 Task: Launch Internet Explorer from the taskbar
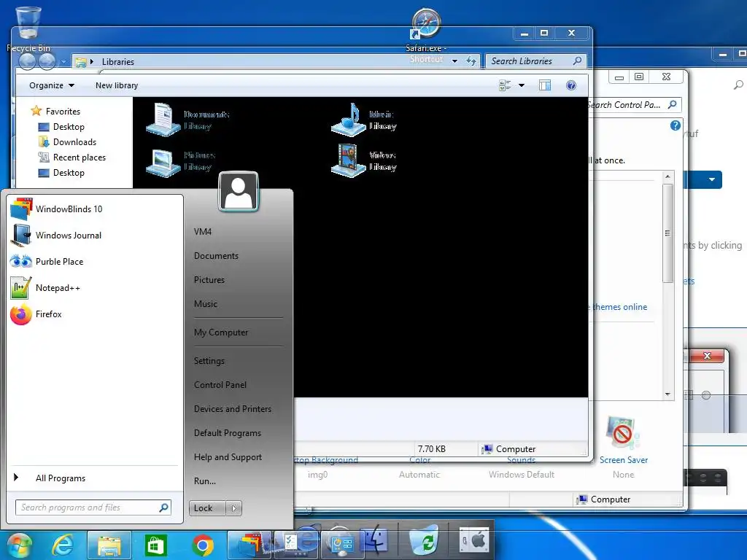coord(63,545)
